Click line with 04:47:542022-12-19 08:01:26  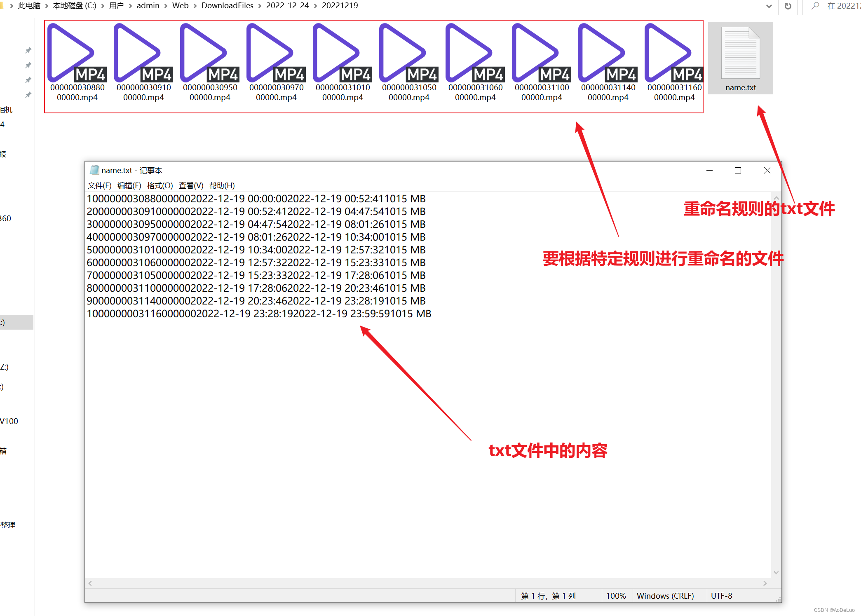[x=256, y=224]
